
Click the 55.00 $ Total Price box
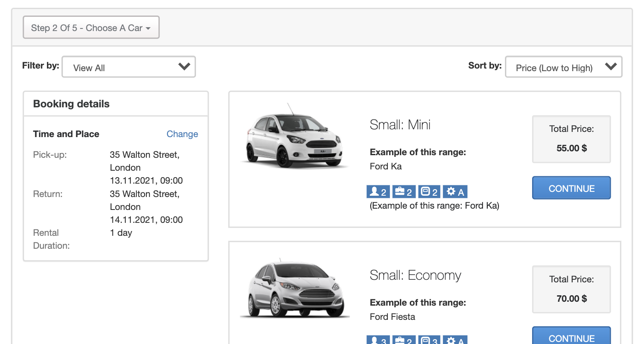(x=571, y=139)
